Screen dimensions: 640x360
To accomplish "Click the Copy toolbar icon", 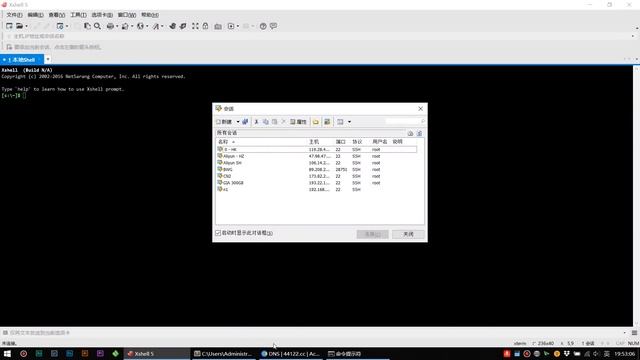I will pyautogui.click(x=87, y=26).
